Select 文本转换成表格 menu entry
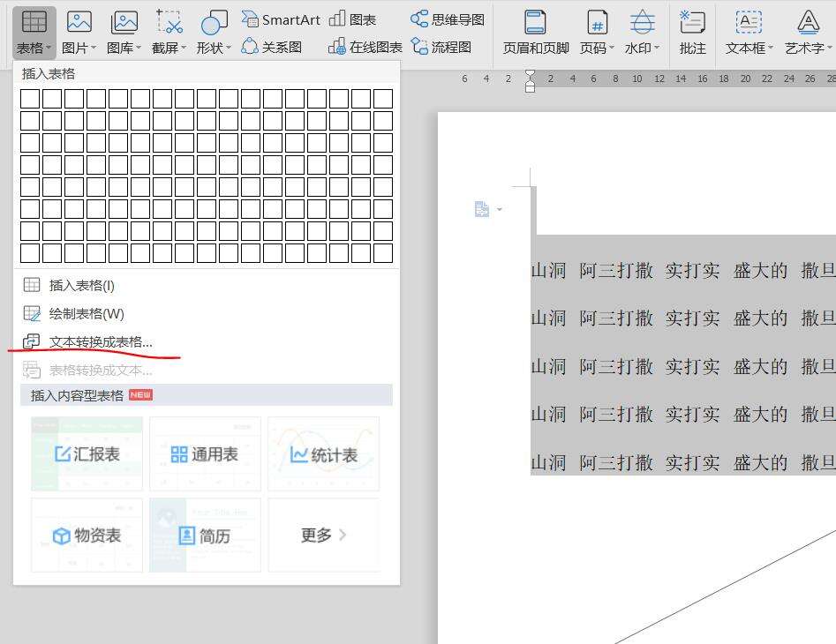836x644 pixels. (x=100, y=341)
